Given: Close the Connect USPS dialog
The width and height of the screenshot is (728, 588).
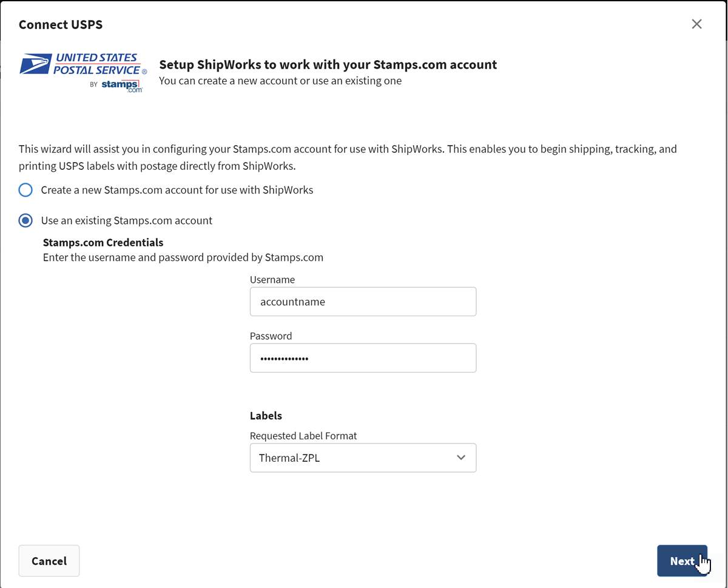Looking at the screenshot, I should 696,24.
